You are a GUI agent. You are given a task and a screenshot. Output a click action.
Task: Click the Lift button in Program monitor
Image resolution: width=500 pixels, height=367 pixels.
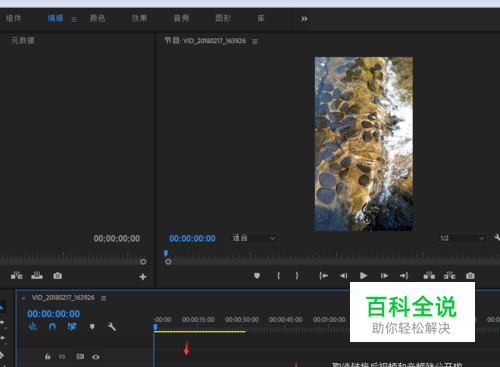pyautogui.click(x=429, y=275)
